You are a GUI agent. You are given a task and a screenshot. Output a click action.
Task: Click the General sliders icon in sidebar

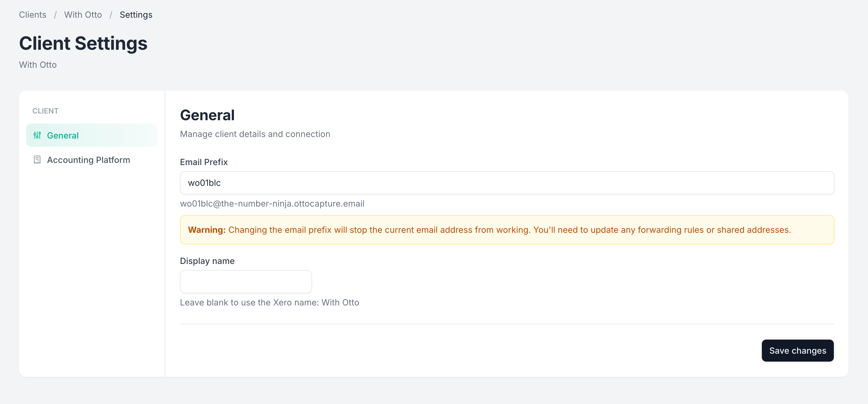point(37,135)
